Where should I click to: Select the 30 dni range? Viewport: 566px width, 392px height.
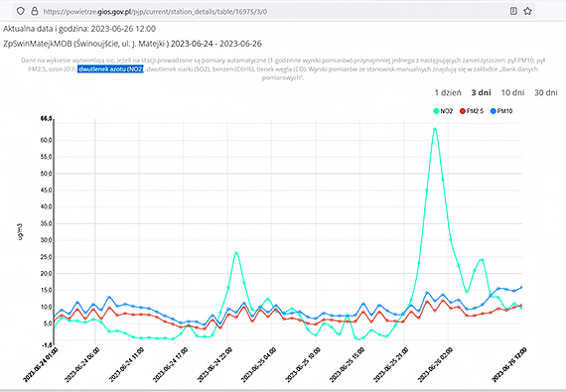pos(546,92)
